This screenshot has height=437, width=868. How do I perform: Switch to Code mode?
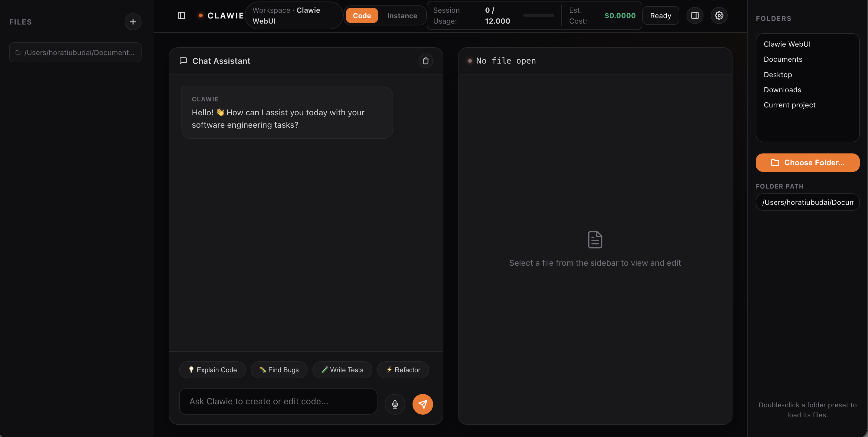[x=362, y=15]
